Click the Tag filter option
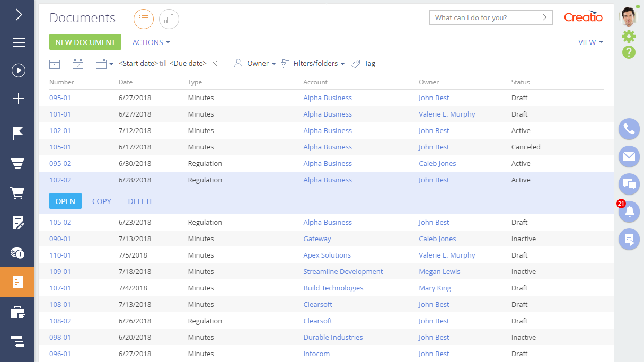The height and width of the screenshot is (362, 644). pyautogui.click(x=364, y=64)
